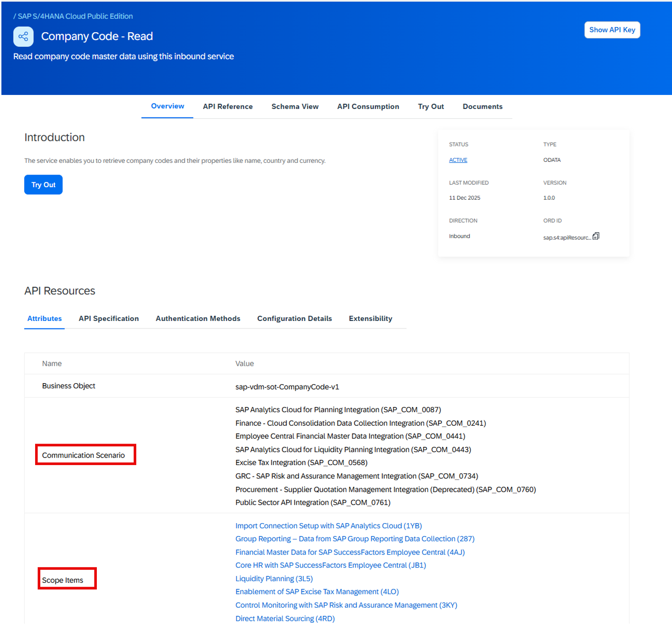This screenshot has height=641, width=672.
Task: Follow the Liquidity Planning (3L5) link
Action: click(274, 579)
